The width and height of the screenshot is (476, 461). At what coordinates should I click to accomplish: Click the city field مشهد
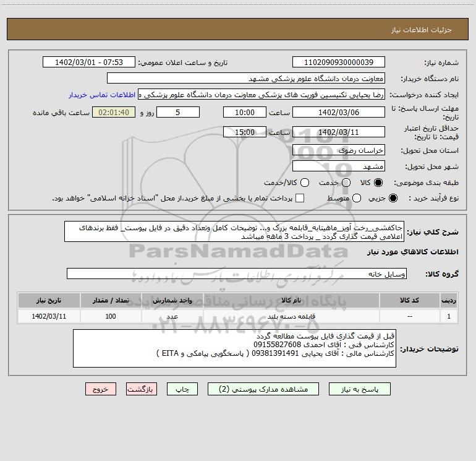coord(339,166)
